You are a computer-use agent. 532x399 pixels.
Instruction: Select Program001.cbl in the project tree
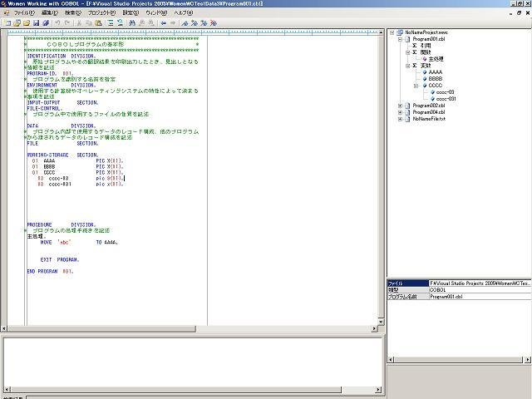pos(429,39)
